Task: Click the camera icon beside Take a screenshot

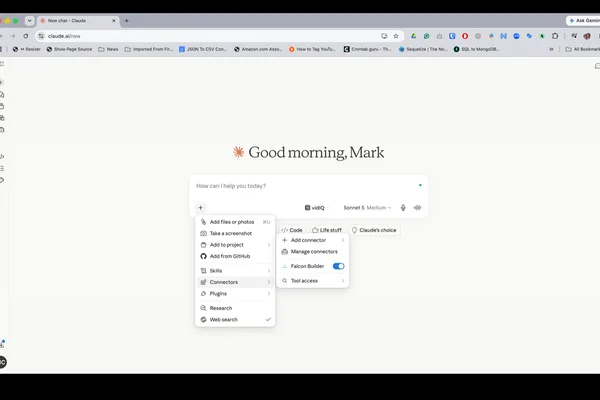Action: coord(204,233)
